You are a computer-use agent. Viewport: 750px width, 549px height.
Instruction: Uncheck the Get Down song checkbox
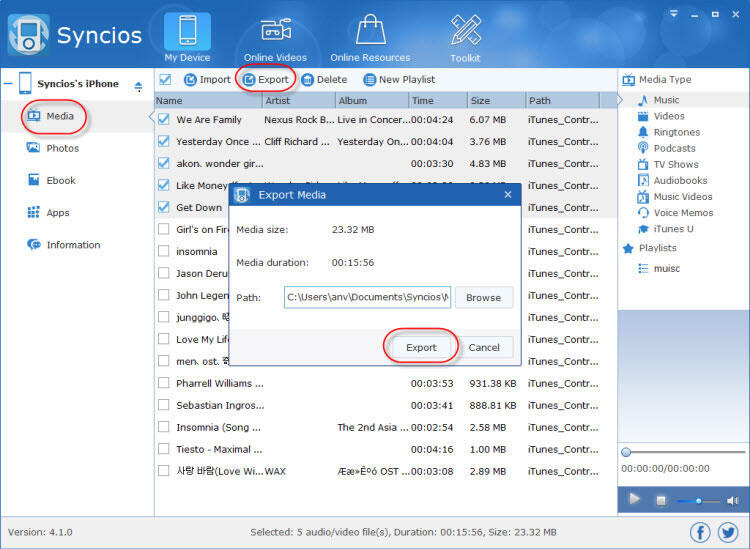coord(164,207)
